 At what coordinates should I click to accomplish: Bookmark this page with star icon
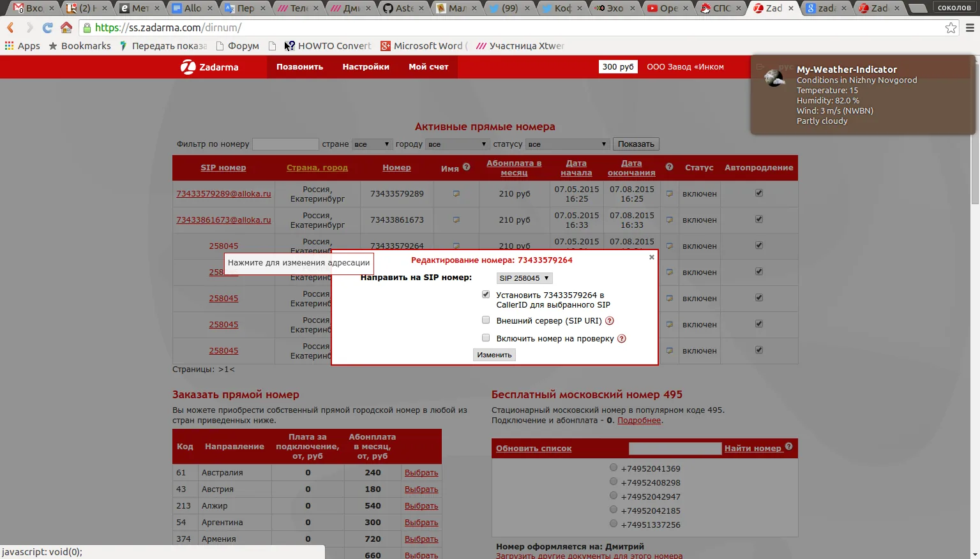click(951, 27)
